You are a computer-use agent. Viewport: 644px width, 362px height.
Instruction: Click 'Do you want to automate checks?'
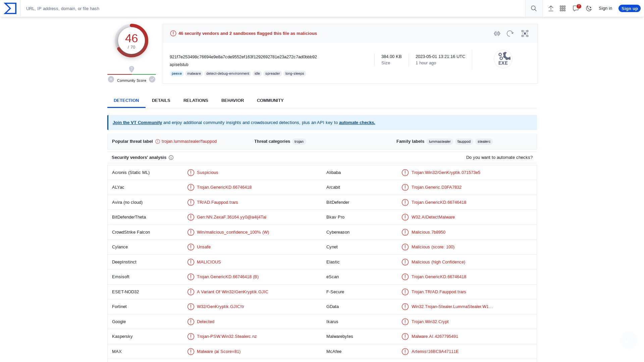tap(499, 158)
